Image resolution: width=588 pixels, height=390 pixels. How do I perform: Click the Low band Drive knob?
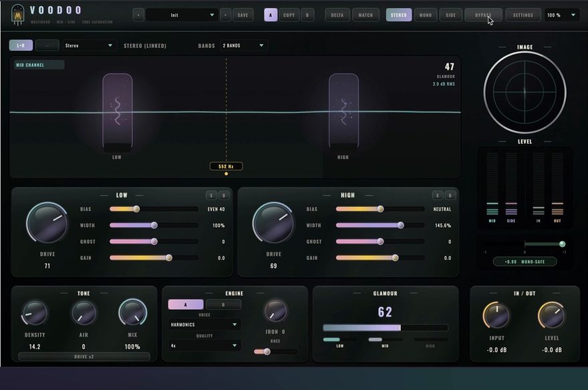[x=47, y=223]
